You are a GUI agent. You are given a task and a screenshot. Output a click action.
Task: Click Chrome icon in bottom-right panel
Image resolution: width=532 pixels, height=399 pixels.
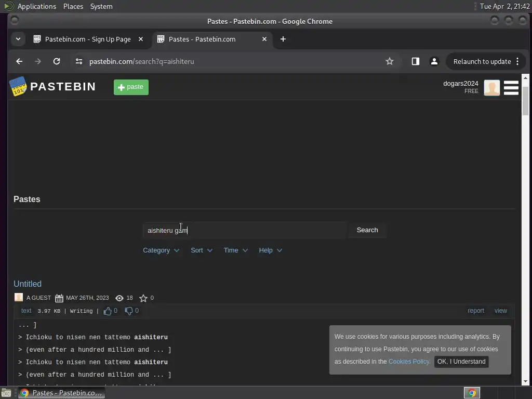(472, 393)
